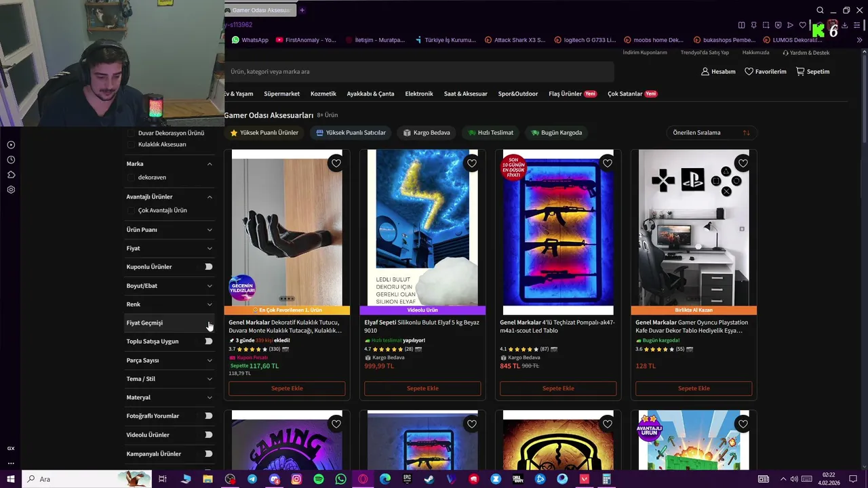Open Opera sidebar extensions cube icon

coord(11,175)
